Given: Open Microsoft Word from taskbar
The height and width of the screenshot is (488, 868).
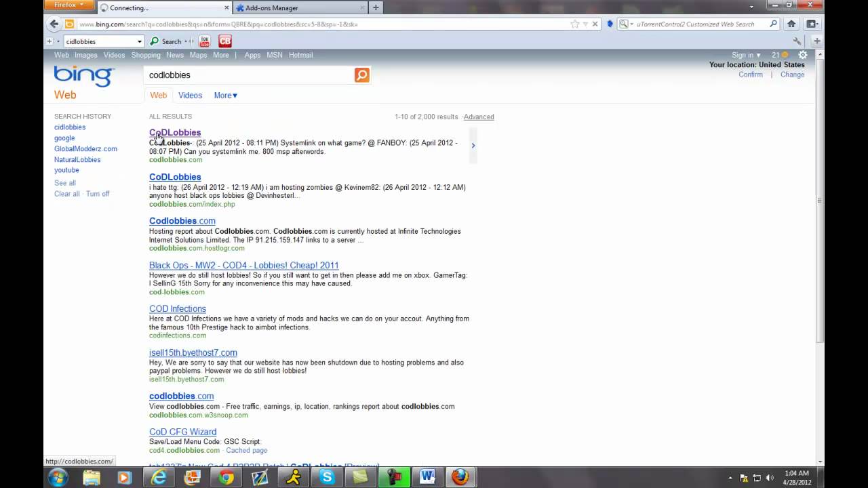Looking at the screenshot, I should pos(427,477).
